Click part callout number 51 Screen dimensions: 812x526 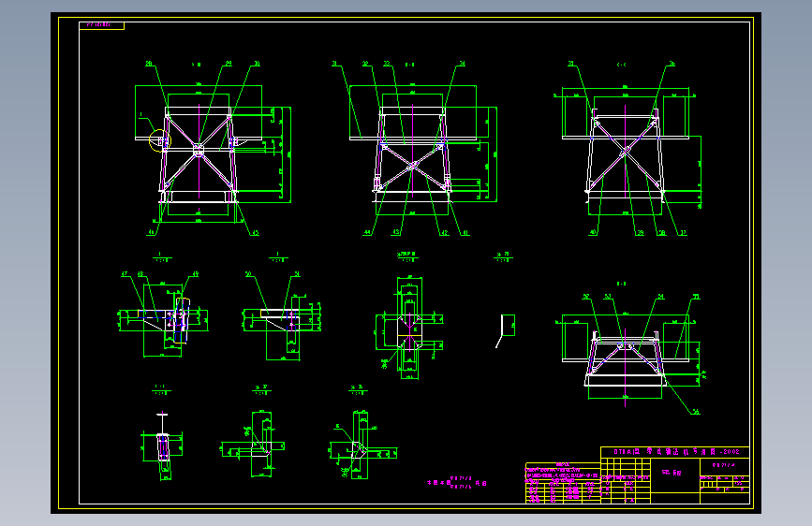tap(297, 274)
